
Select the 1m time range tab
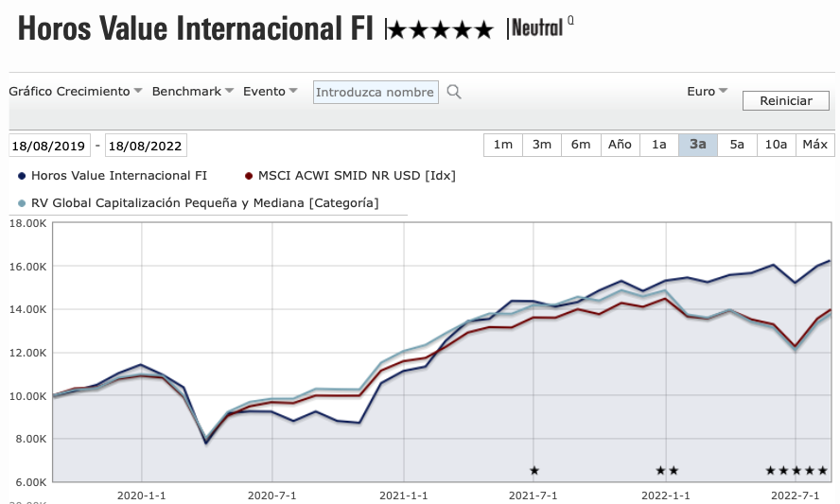pos(503,145)
